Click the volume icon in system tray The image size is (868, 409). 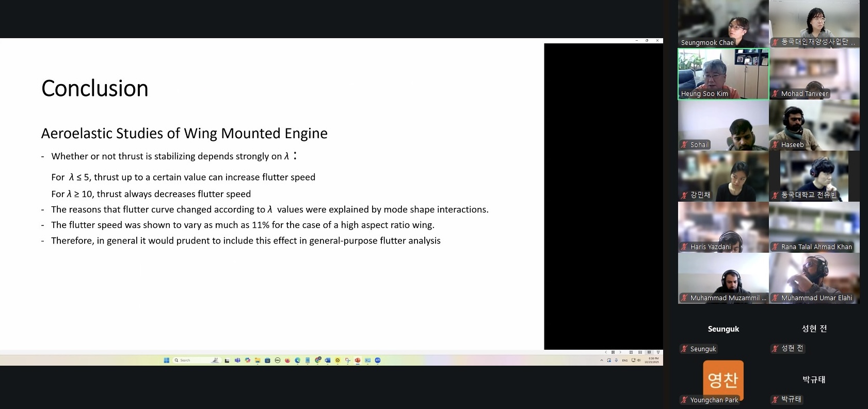(x=639, y=361)
